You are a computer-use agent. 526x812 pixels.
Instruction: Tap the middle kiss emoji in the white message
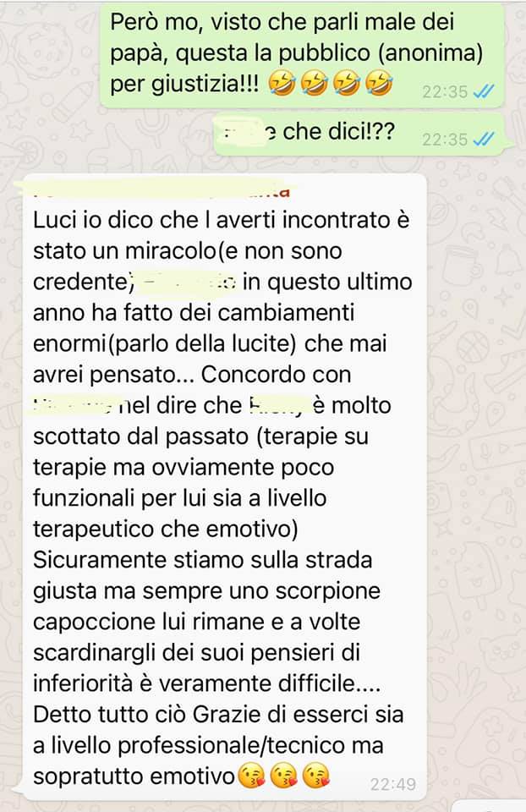(284, 776)
